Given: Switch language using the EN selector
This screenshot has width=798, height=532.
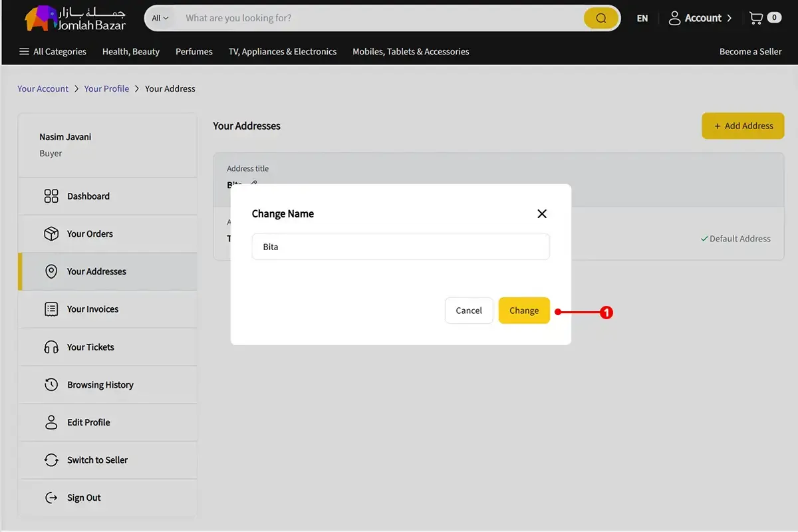Looking at the screenshot, I should [x=642, y=19].
